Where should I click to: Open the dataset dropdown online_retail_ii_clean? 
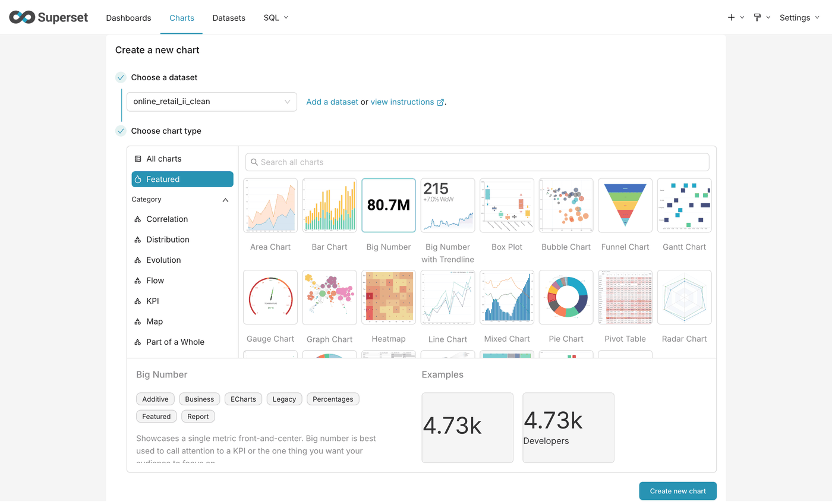212,102
